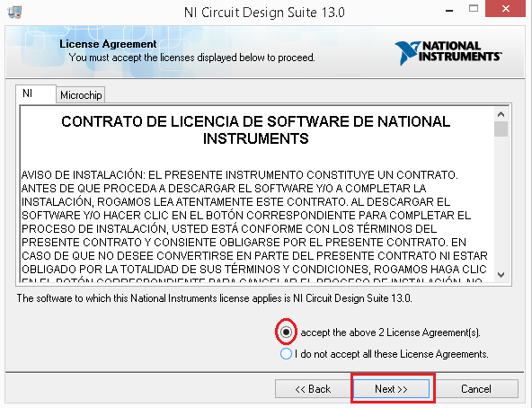Click the installer icon in title bar
Screen dimensions: 532x408
(14, 12)
